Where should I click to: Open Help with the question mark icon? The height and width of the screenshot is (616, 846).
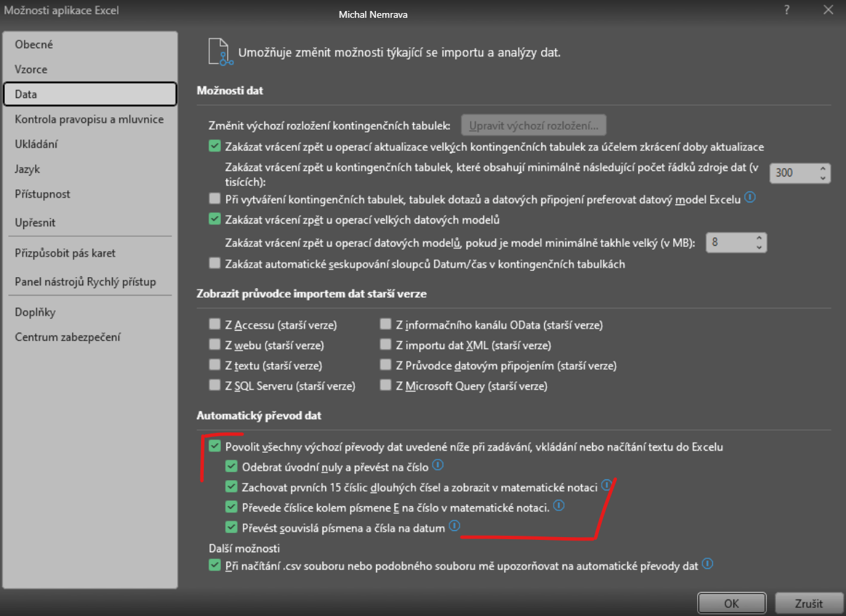786,10
